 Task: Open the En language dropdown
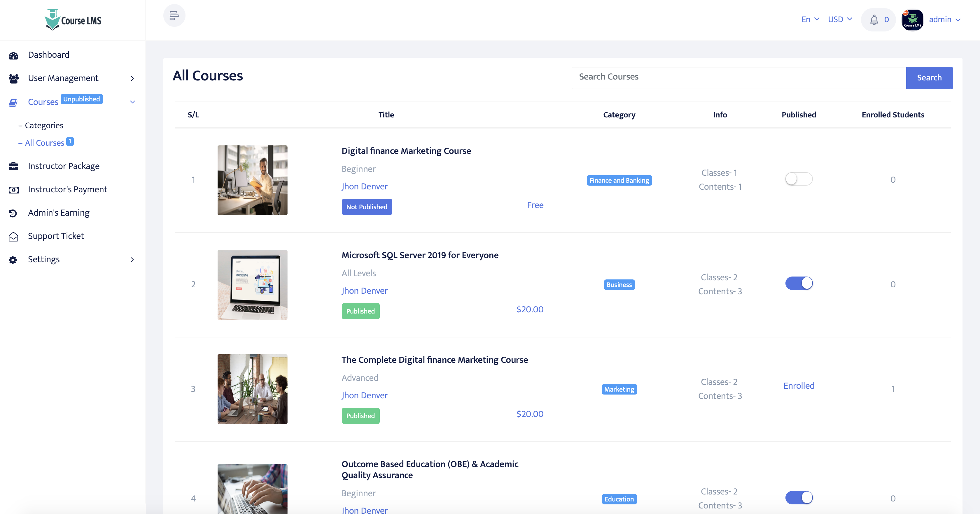point(810,19)
